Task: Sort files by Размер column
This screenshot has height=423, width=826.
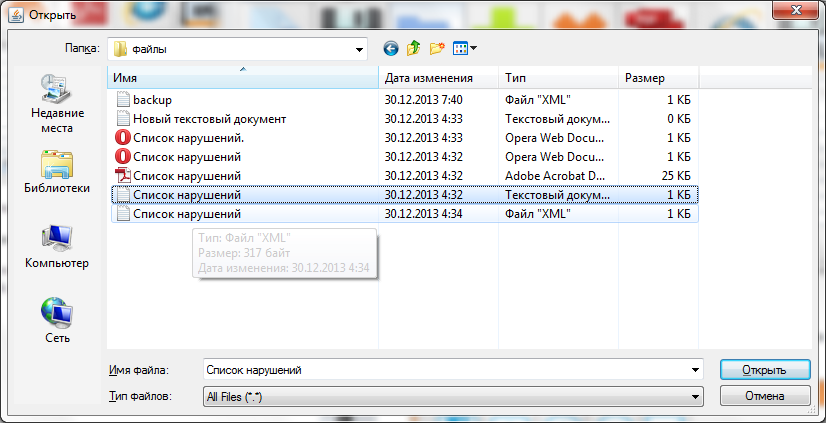Action: (658, 78)
